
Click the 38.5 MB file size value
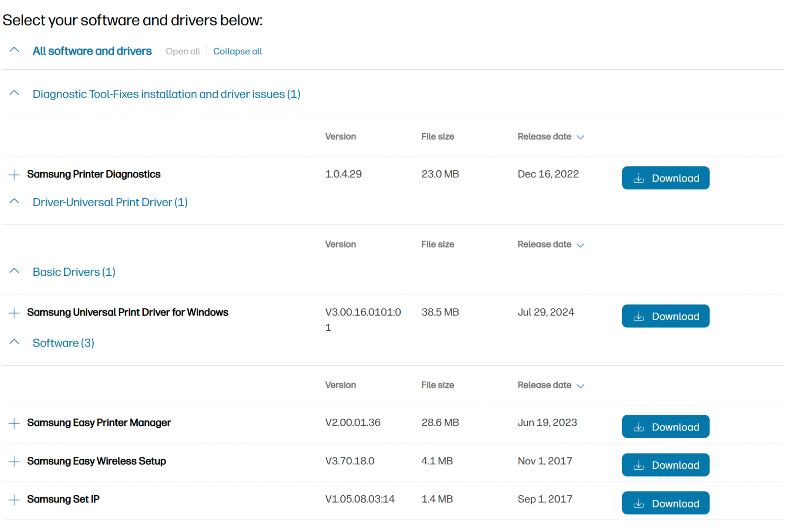pyautogui.click(x=440, y=312)
